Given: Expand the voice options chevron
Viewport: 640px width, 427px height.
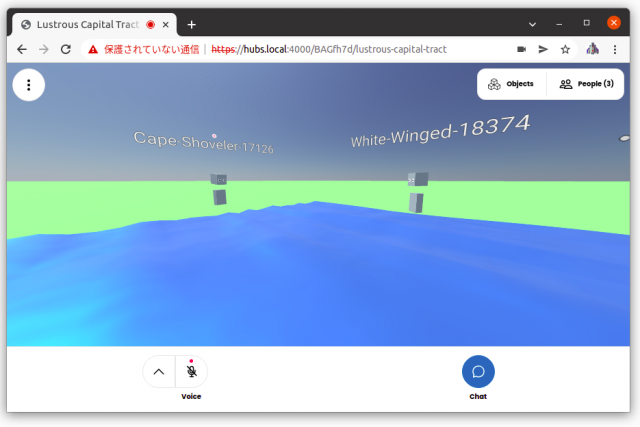Looking at the screenshot, I should [159, 371].
